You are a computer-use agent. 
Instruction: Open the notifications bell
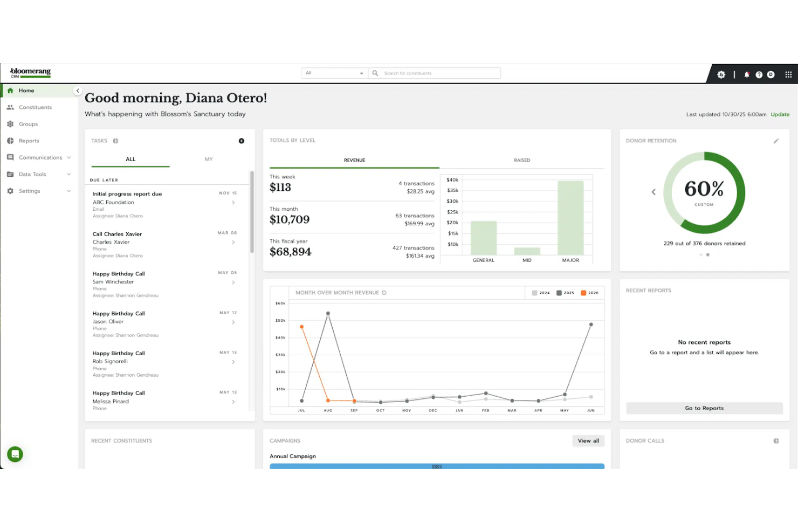click(747, 75)
